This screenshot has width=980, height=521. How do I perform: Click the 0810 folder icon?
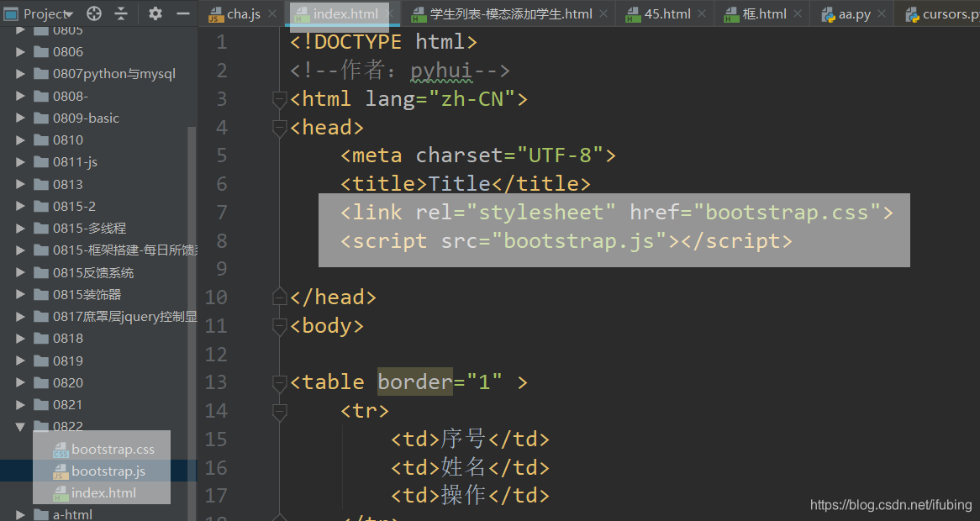point(41,140)
